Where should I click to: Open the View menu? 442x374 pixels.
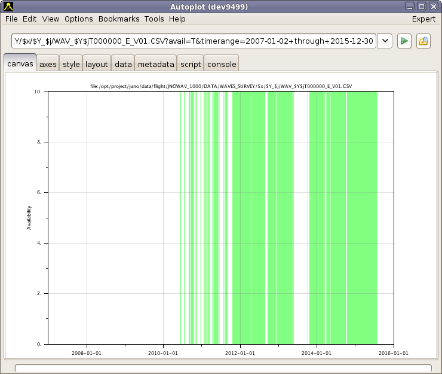pos(50,19)
